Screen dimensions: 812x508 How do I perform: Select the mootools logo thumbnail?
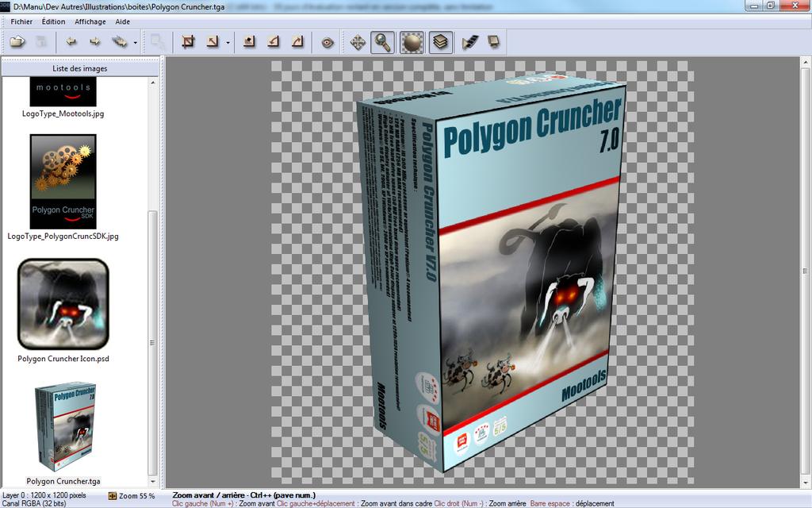click(x=63, y=91)
